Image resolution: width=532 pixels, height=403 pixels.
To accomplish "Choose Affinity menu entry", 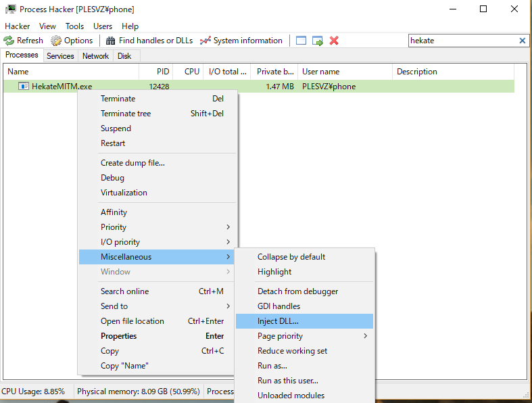I will [158, 212].
